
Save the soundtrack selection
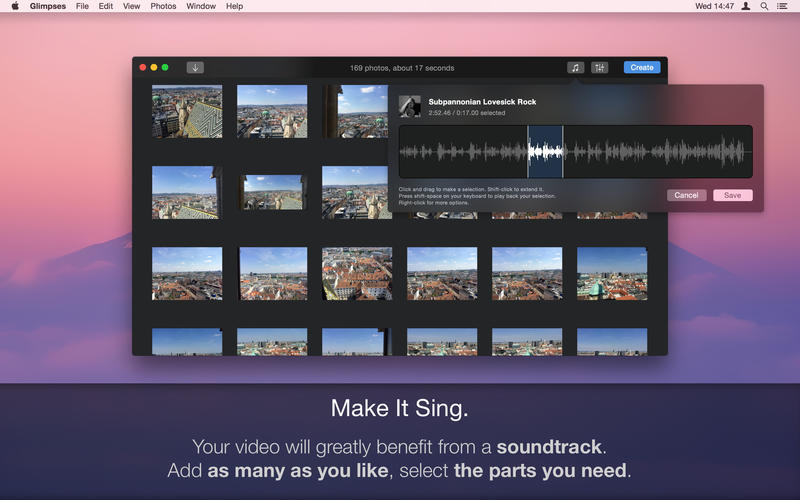tap(733, 195)
